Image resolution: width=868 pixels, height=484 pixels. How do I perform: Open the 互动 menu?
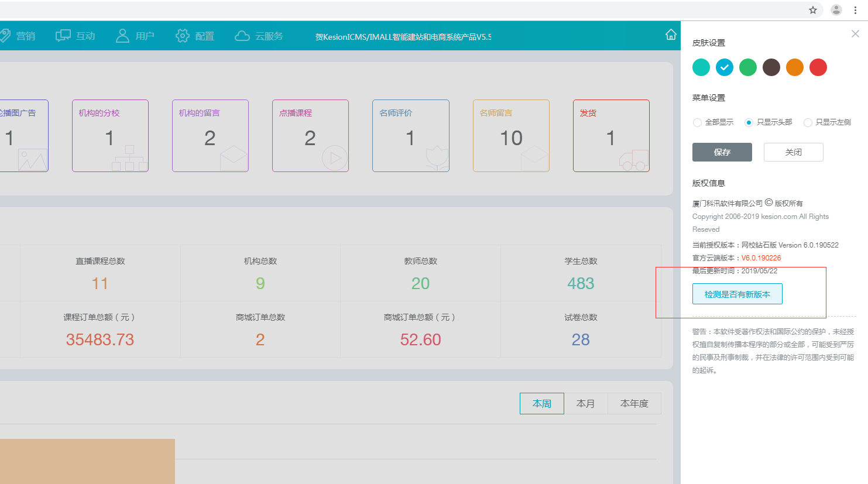pyautogui.click(x=76, y=36)
